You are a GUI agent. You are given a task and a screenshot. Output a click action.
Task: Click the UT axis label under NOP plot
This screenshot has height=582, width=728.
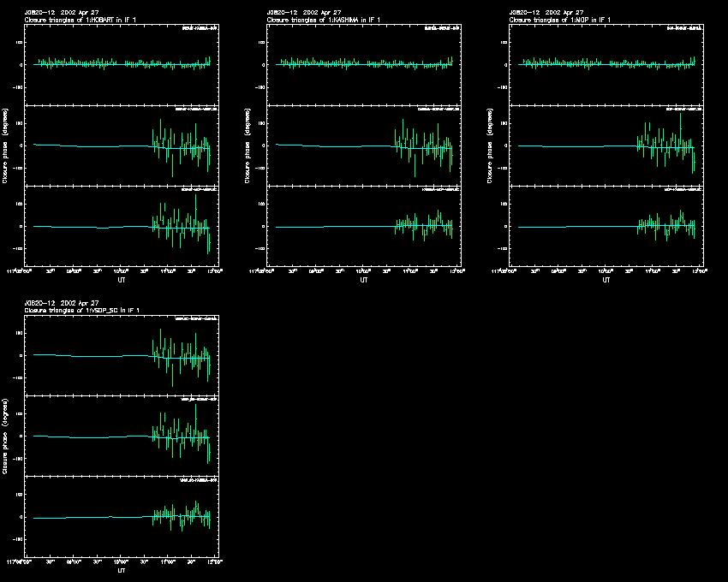click(606, 279)
